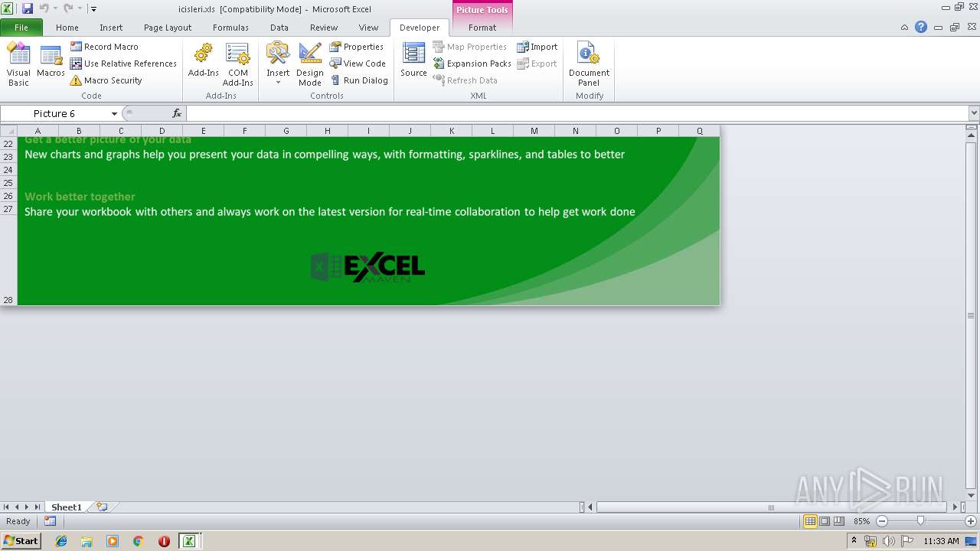The width and height of the screenshot is (980, 551).
Task: Click the Insert Function fx button
Action: pyautogui.click(x=177, y=113)
